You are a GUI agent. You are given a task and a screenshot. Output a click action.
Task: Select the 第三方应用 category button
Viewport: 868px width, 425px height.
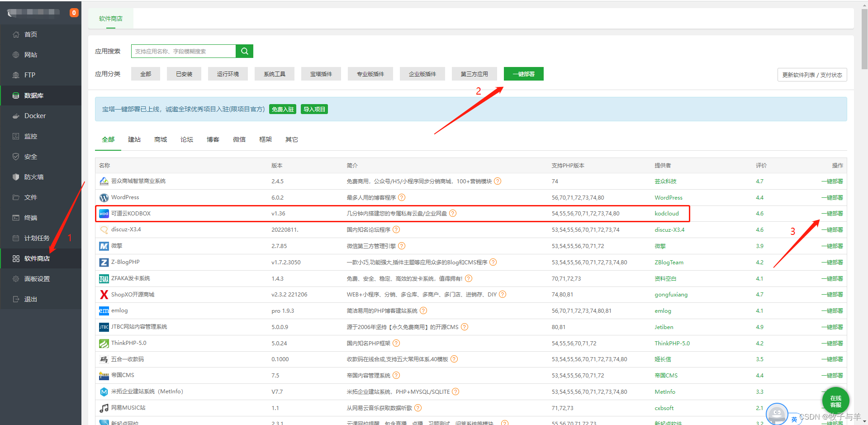pos(474,74)
